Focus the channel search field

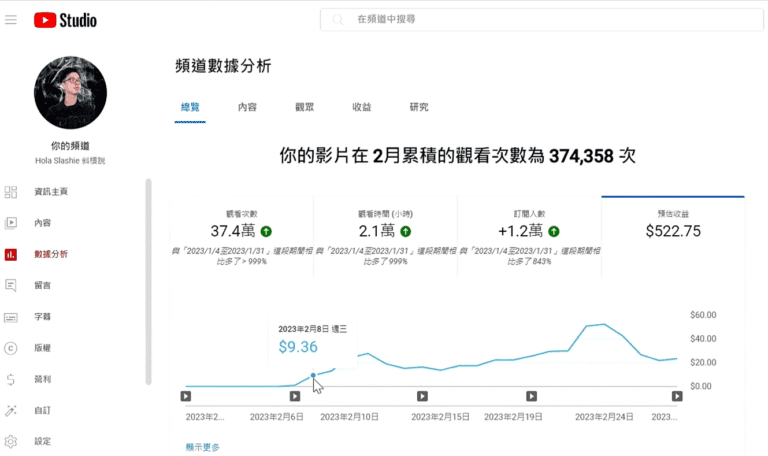542,20
